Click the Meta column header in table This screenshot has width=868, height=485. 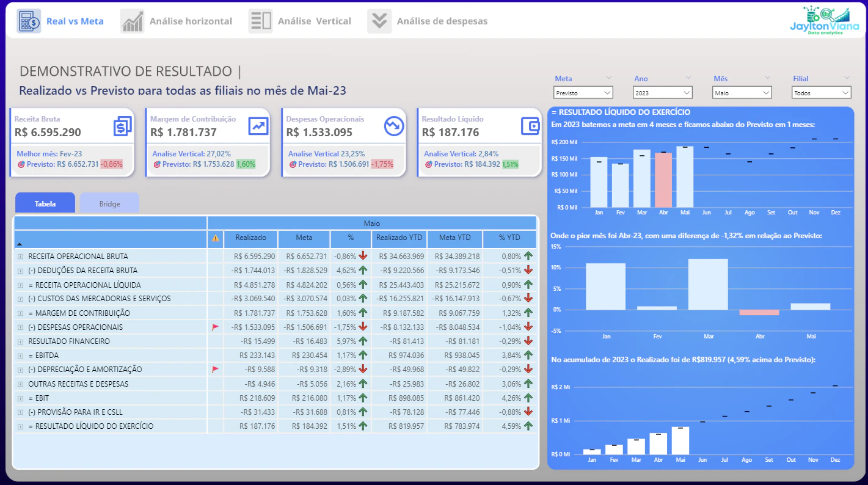304,239
